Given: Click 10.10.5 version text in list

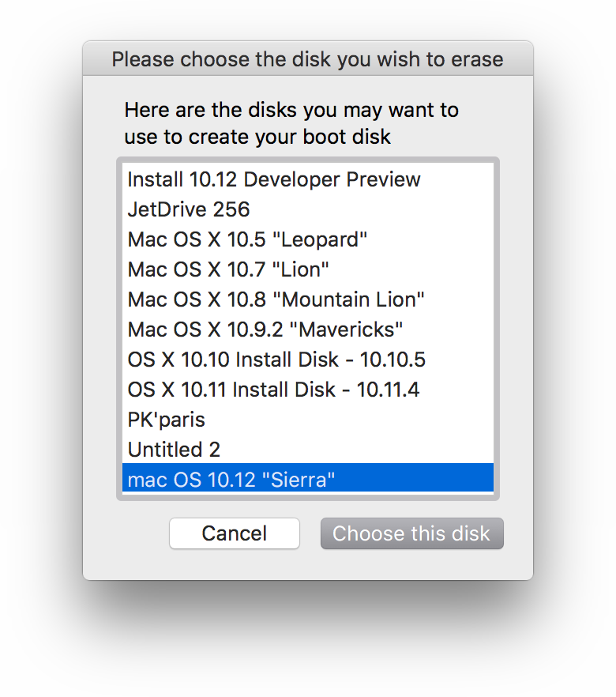Looking at the screenshot, I should tap(393, 360).
